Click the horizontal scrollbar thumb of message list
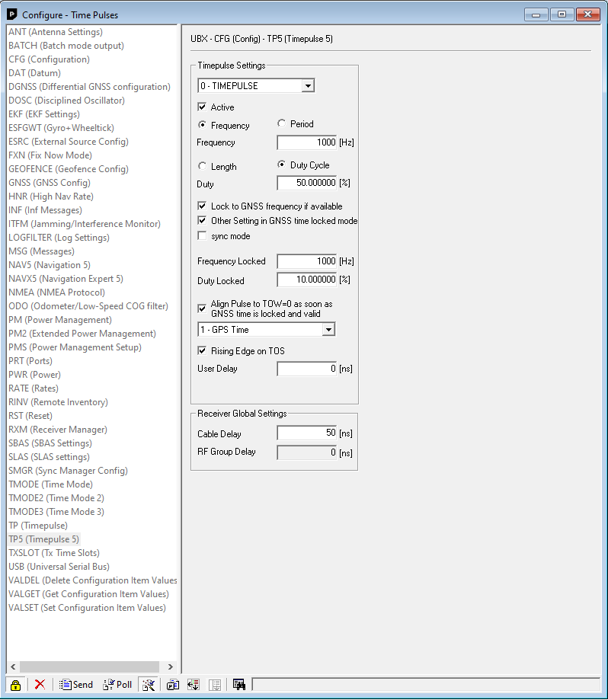 [x=89, y=666]
